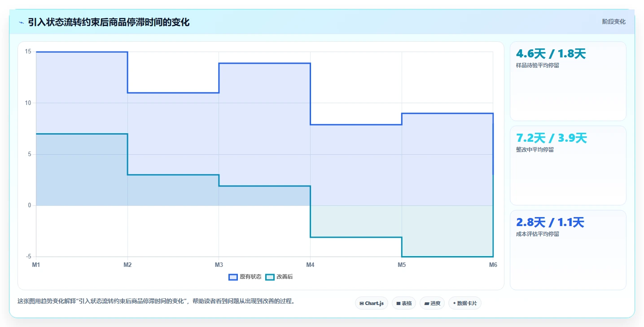Click the 15 y-axis tick label
This screenshot has height=327, width=644.
click(28, 52)
